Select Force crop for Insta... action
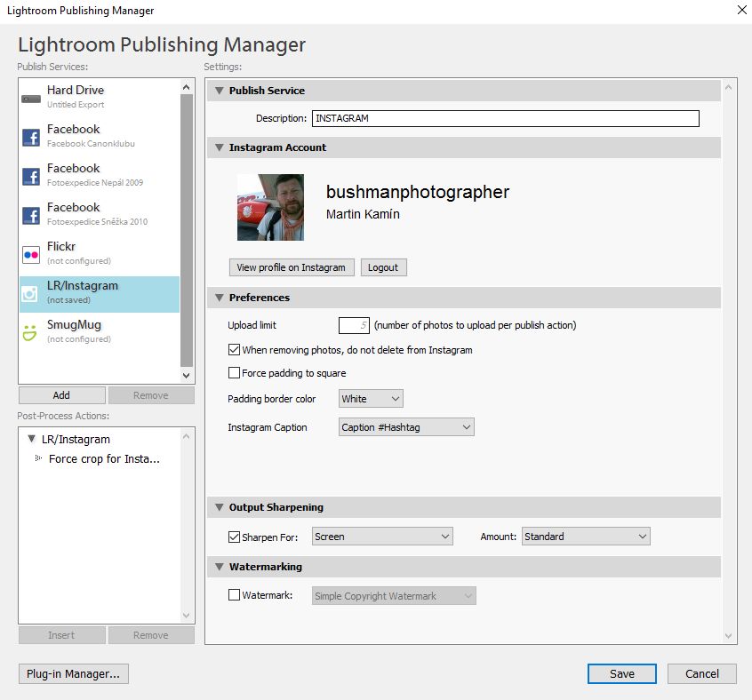Image resolution: width=752 pixels, height=700 pixels. coord(104,459)
